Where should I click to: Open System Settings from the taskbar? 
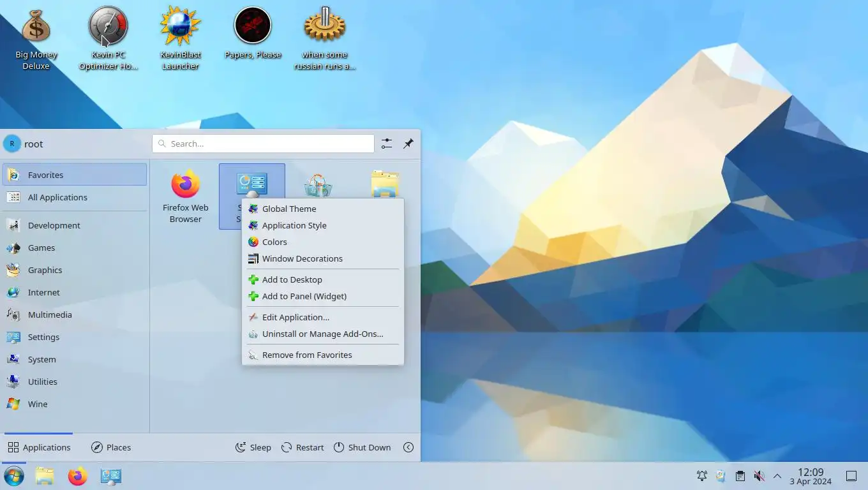pyautogui.click(x=111, y=476)
